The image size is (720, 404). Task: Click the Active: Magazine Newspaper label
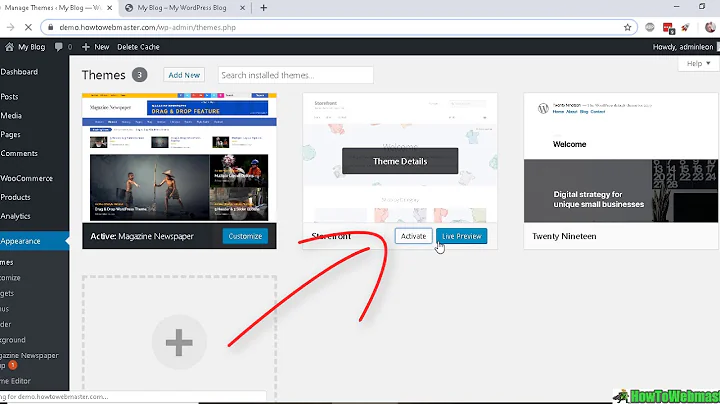click(142, 236)
